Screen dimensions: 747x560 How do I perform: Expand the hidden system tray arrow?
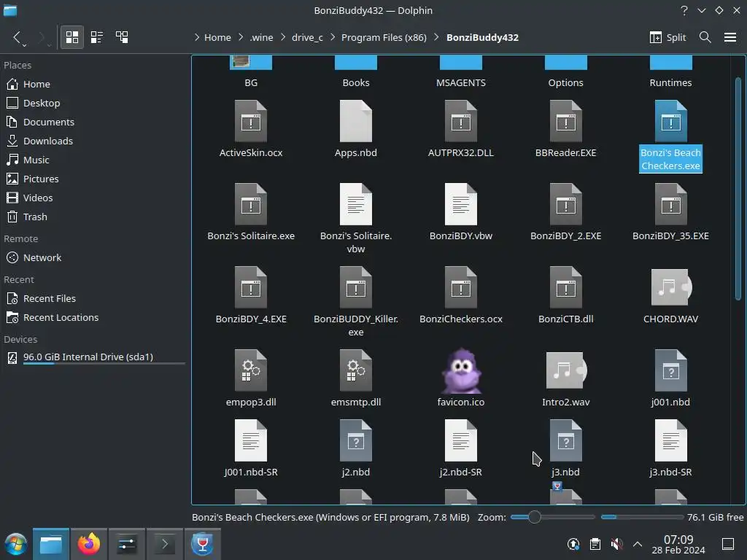coord(638,544)
